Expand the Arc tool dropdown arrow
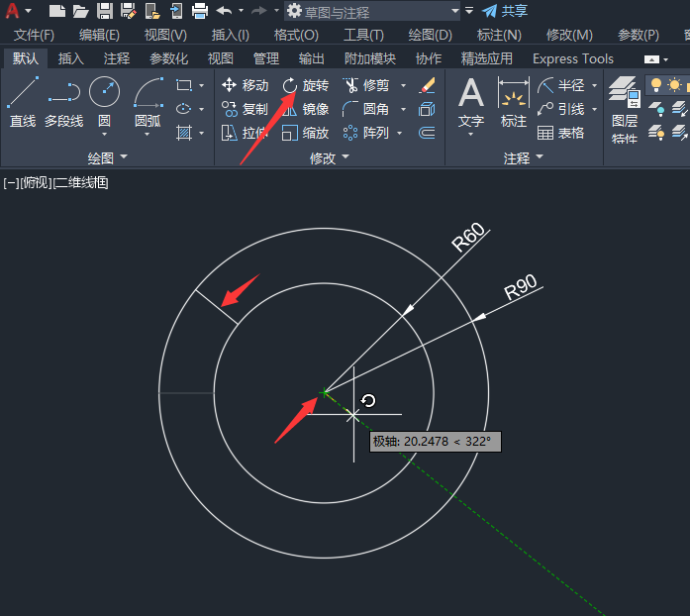The image size is (690, 616). tap(148, 135)
